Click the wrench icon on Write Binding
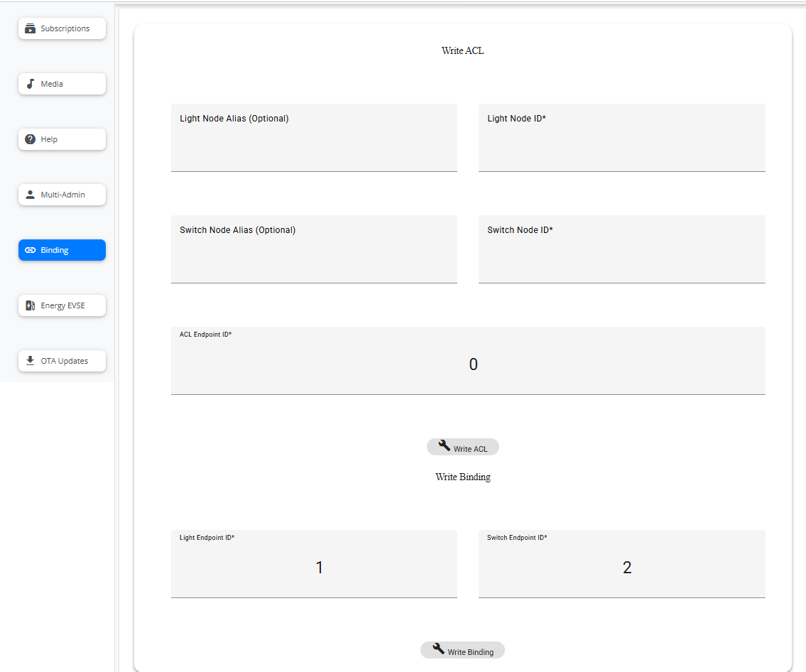 tap(438, 649)
